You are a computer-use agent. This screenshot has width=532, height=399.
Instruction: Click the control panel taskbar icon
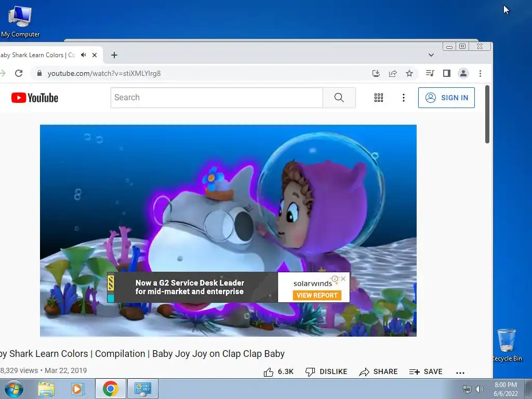(x=142, y=389)
